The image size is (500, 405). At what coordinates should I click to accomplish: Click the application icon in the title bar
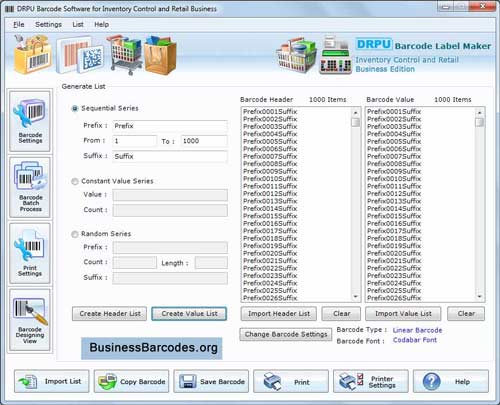[x=9, y=9]
